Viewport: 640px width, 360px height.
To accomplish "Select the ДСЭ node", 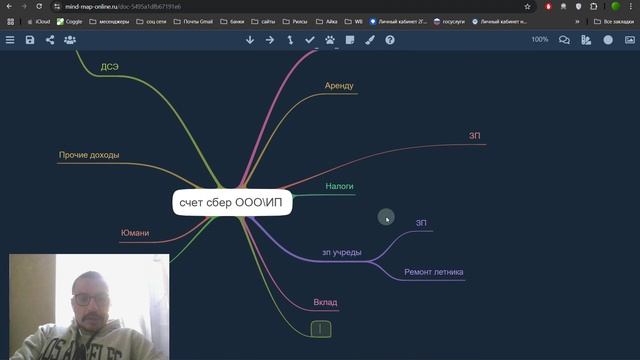I will click(x=110, y=67).
